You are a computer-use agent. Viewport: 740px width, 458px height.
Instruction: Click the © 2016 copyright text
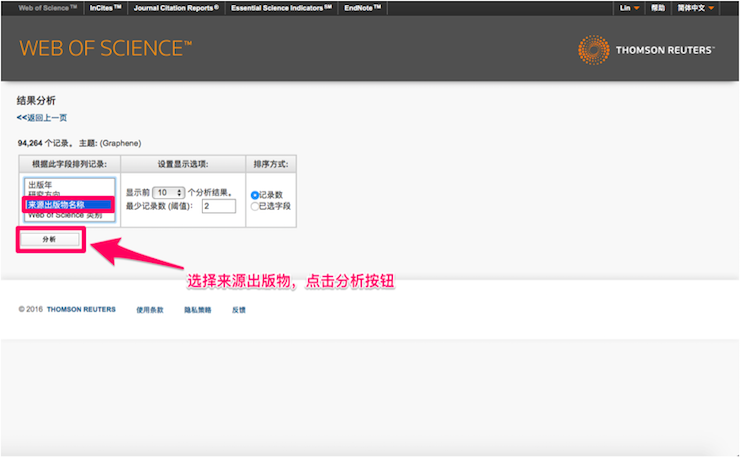(31, 310)
